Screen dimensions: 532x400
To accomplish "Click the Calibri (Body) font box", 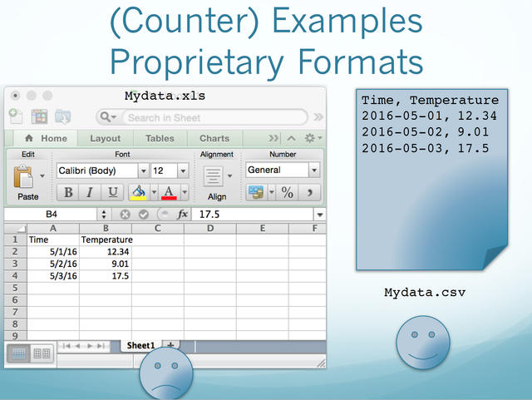I will (97, 170).
